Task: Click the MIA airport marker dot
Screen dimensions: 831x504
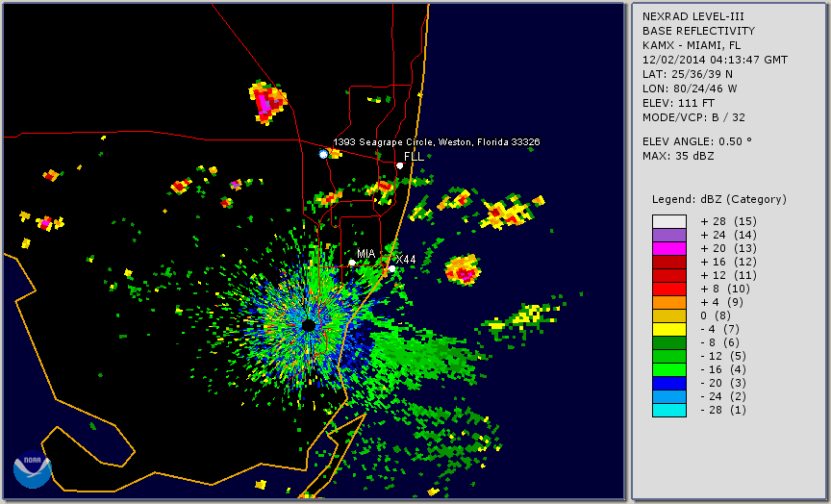Action: (x=352, y=263)
